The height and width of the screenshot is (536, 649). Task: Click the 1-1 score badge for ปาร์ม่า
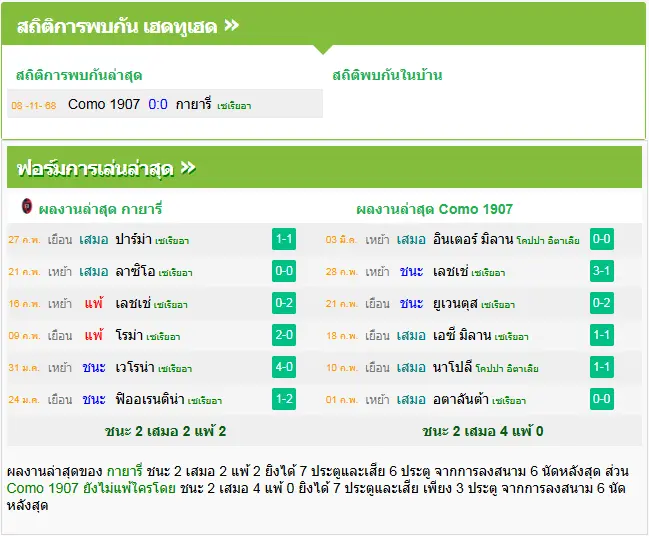point(284,239)
